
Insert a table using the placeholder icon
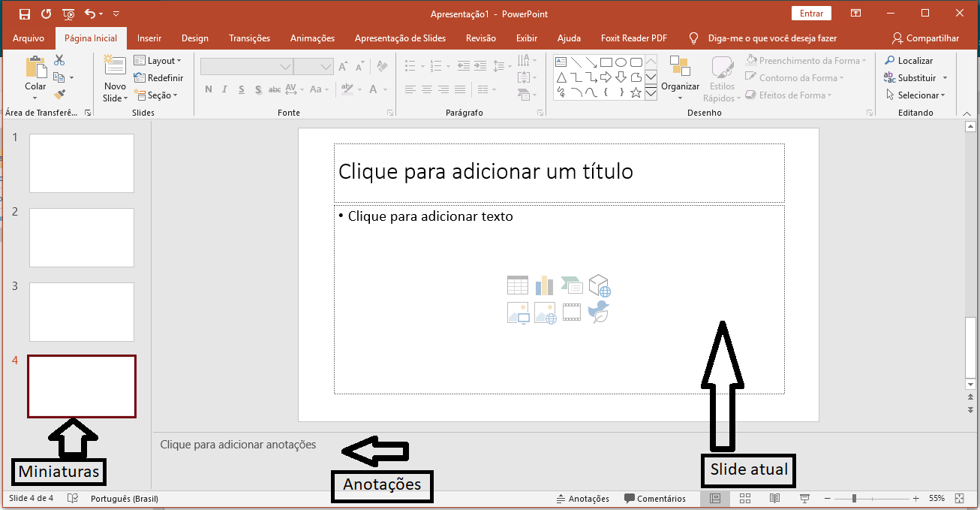click(518, 285)
